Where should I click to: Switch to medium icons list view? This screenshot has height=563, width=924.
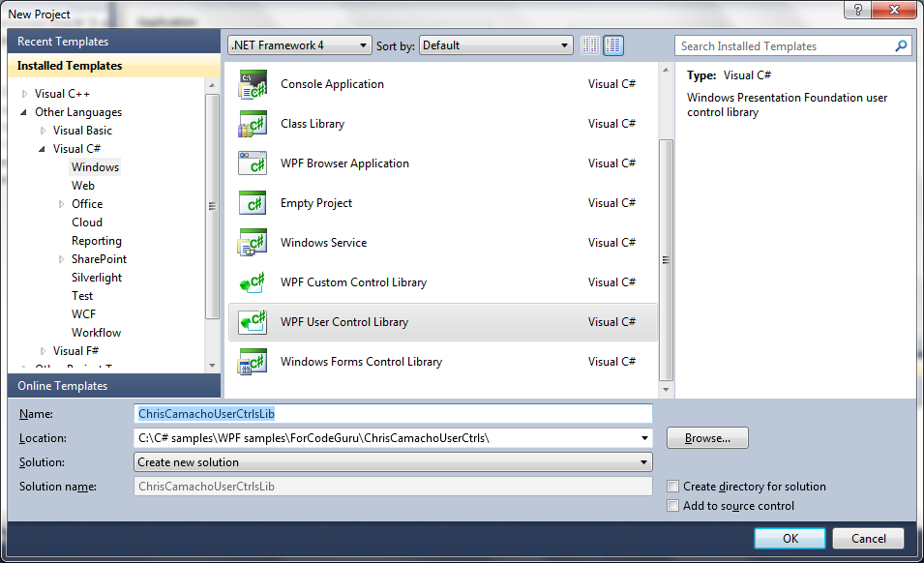(612, 45)
